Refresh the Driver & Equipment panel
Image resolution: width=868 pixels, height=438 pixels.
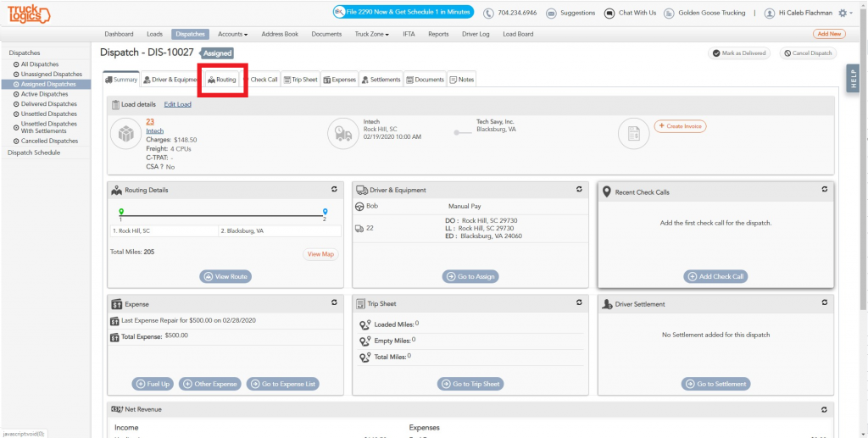(x=579, y=190)
